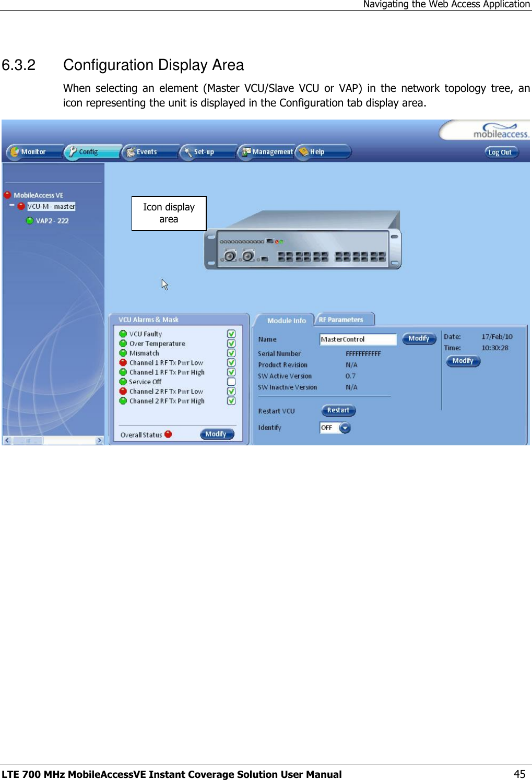Click the Events notepad icon

(x=131, y=152)
